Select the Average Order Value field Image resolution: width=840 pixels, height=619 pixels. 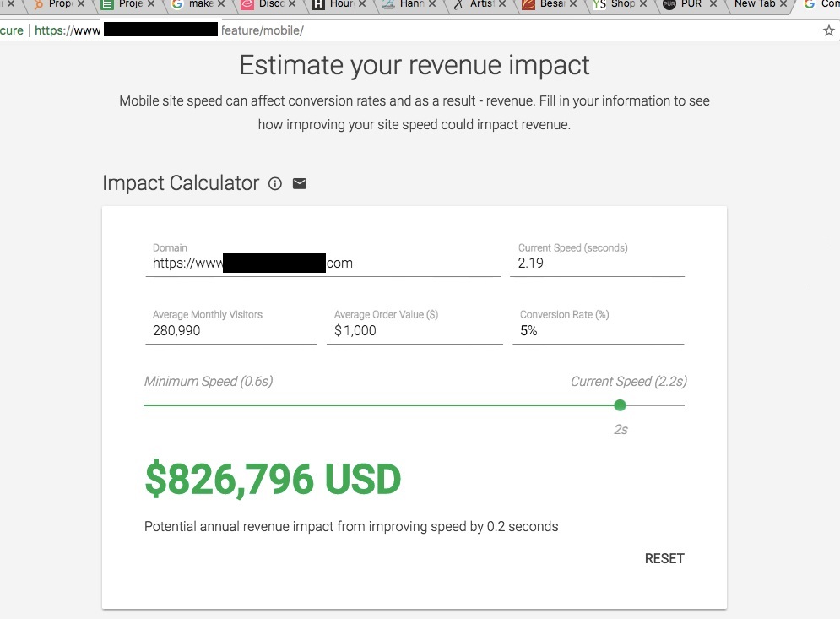pos(414,331)
